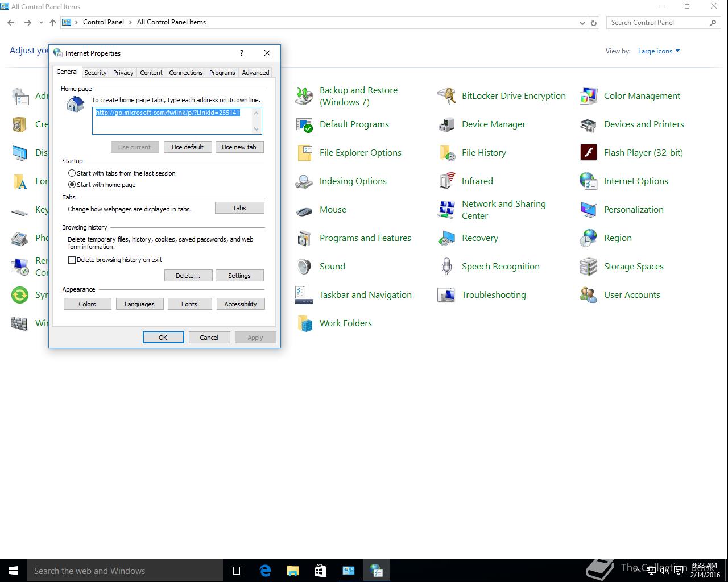Screen dimensions: 728x582
Task: Open Personalization icon
Action: click(x=589, y=210)
